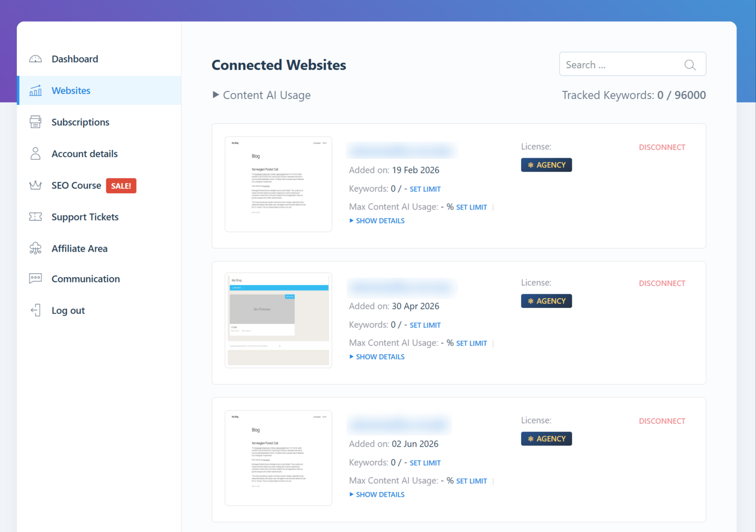Image resolution: width=756 pixels, height=532 pixels.
Task: Set Content AI usage limit, 30 Apr 2026 site
Action: point(471,343)
